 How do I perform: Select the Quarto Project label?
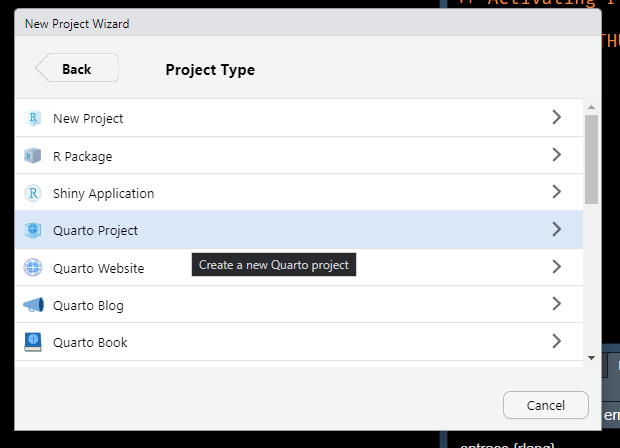(x=95, y=231)
